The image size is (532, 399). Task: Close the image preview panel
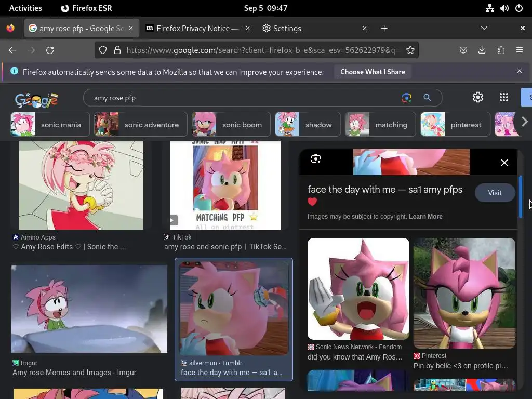point(504,163)
